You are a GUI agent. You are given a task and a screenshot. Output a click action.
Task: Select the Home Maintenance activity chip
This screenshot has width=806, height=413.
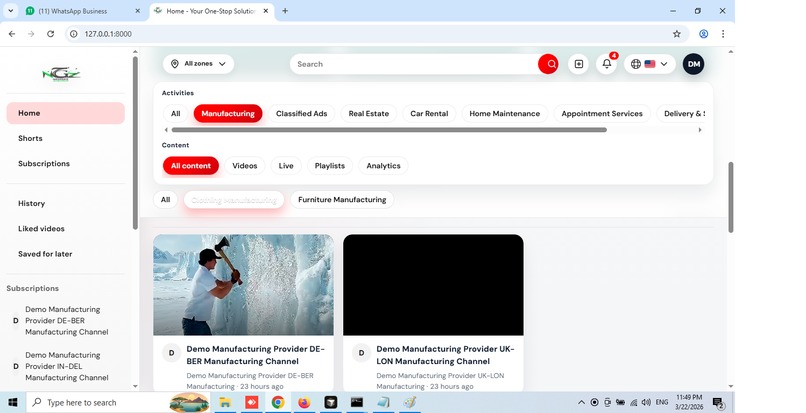tap(504, 114)
